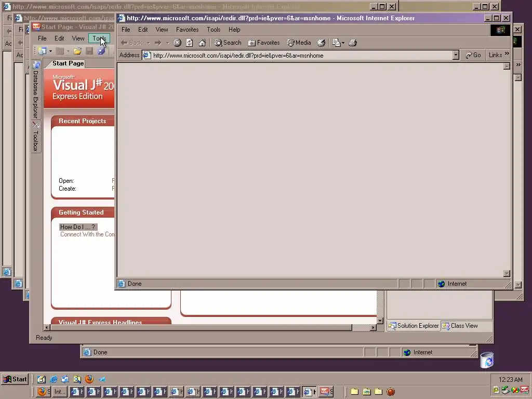Click the Done status in the IE window behind Visual J#
Screen dimensions: 532x399
[x=100, y=352]
